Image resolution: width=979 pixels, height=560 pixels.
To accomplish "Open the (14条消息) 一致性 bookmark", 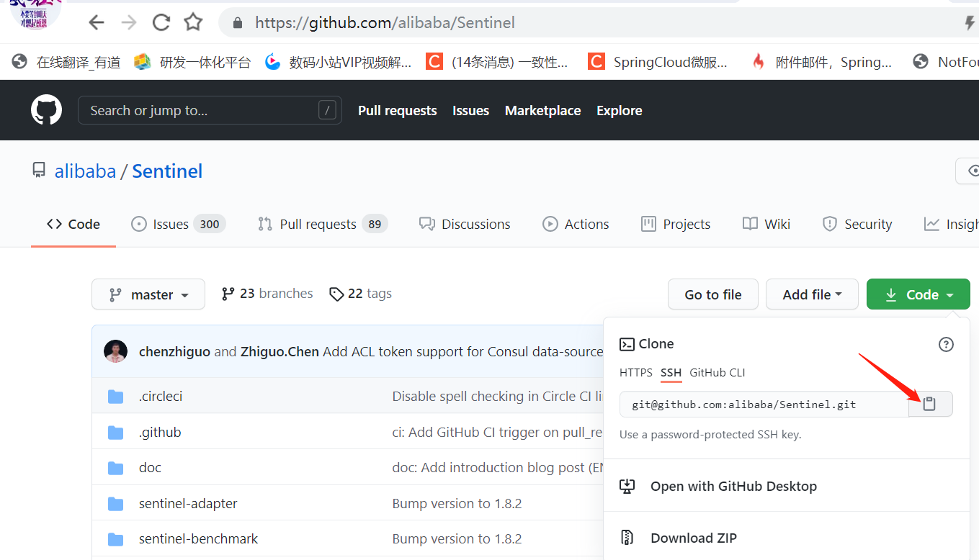I will (497, 63).
